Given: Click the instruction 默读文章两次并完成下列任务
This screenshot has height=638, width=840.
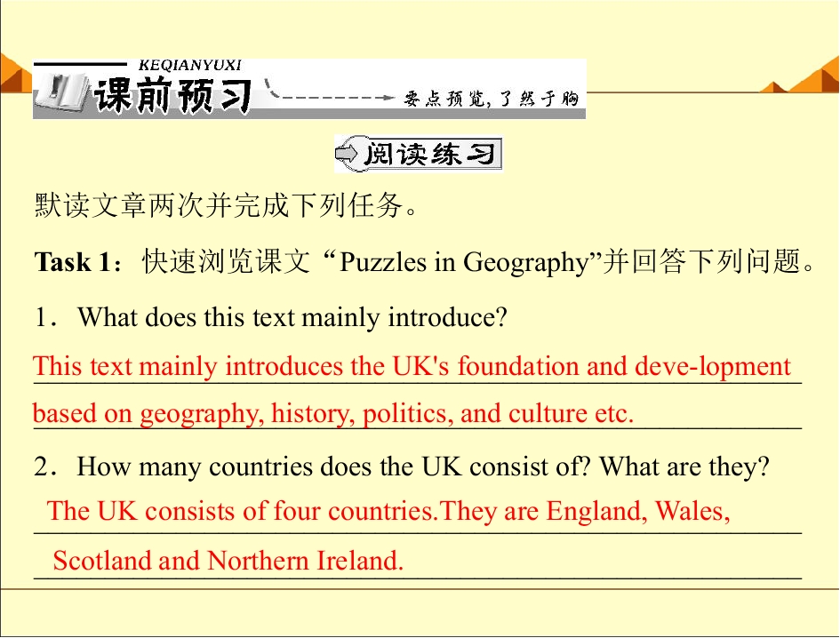Looking at the screenshot, I should coord(225,205).
